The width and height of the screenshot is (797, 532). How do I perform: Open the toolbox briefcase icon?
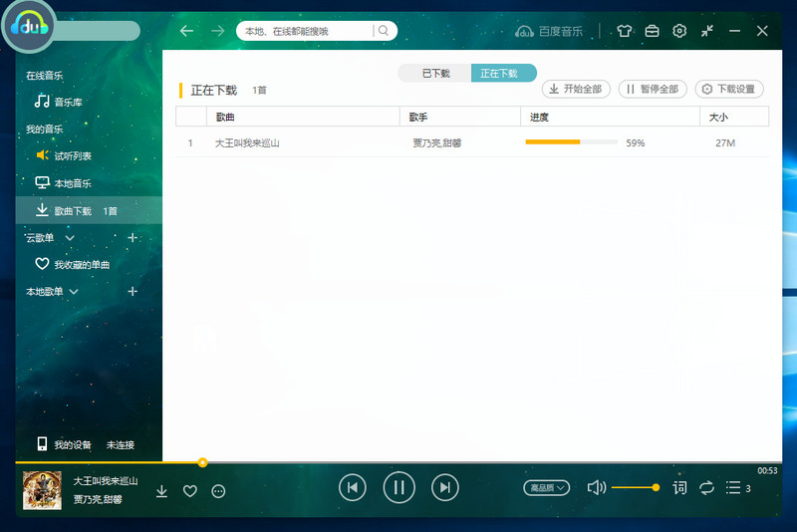point(652,31)
